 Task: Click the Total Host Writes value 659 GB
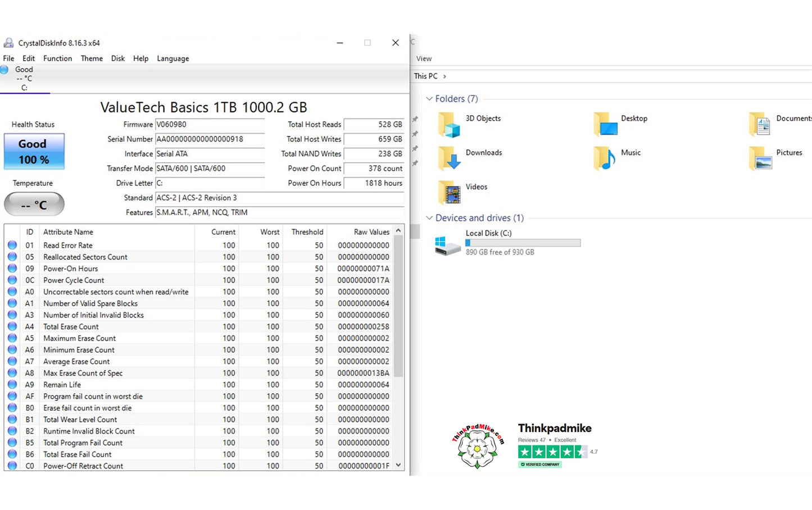(x=374, y=139)
